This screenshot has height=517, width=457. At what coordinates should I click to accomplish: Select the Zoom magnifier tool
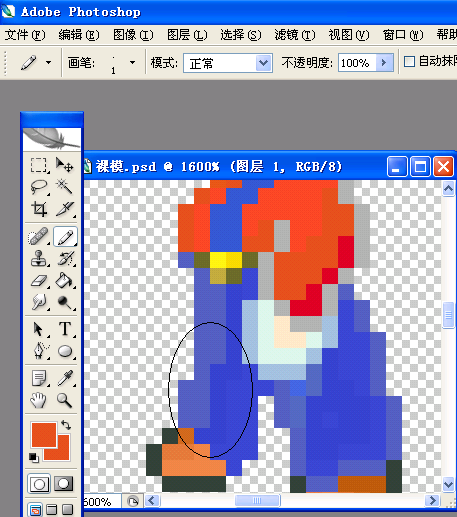pos(65,400)
